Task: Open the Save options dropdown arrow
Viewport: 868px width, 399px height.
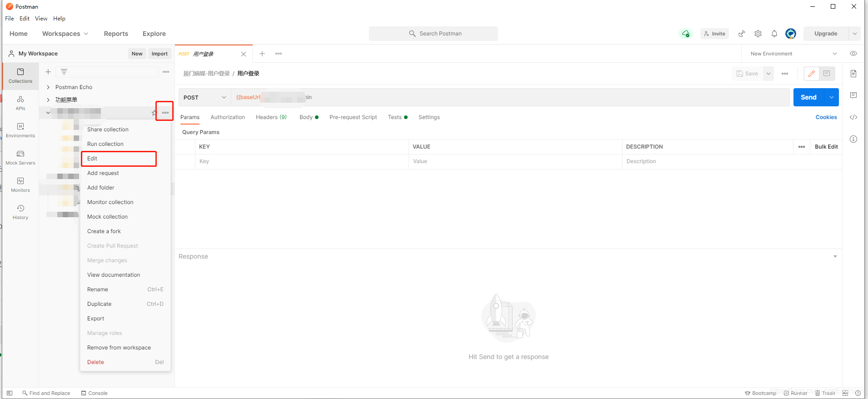Action: coord(768,74)
